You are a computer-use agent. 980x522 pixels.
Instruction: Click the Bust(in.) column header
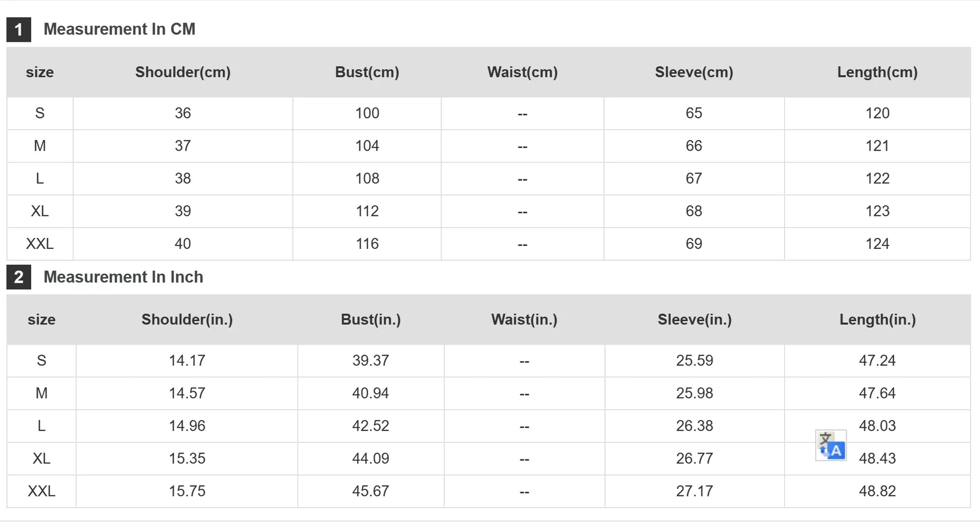tap(371, 319)
